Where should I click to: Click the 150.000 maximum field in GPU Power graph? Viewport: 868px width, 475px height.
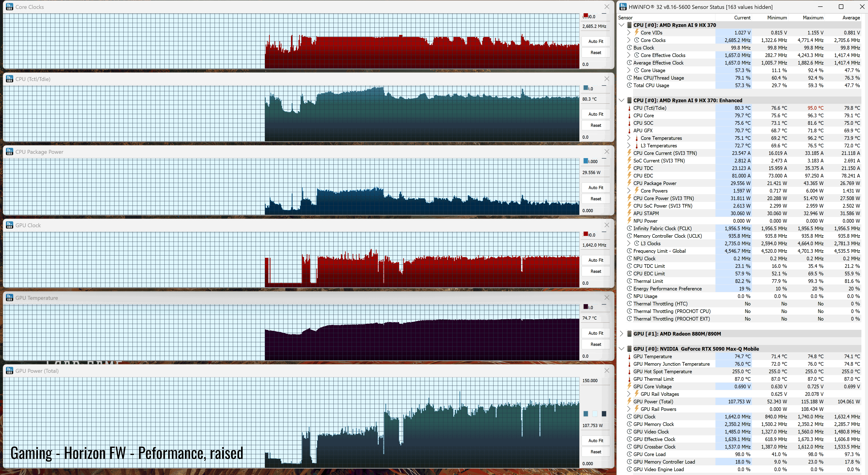pos(595,381)
